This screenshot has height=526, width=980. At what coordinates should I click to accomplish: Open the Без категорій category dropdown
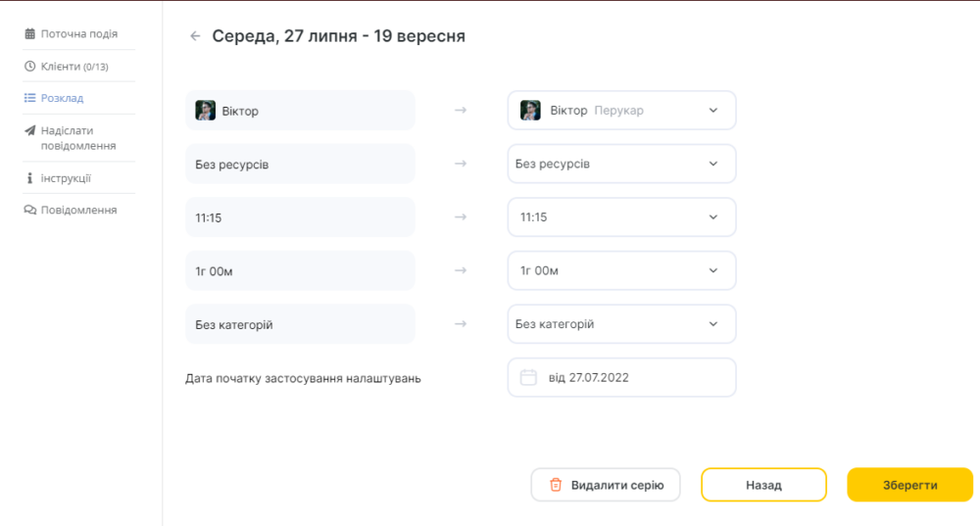[x=621, y=324]
